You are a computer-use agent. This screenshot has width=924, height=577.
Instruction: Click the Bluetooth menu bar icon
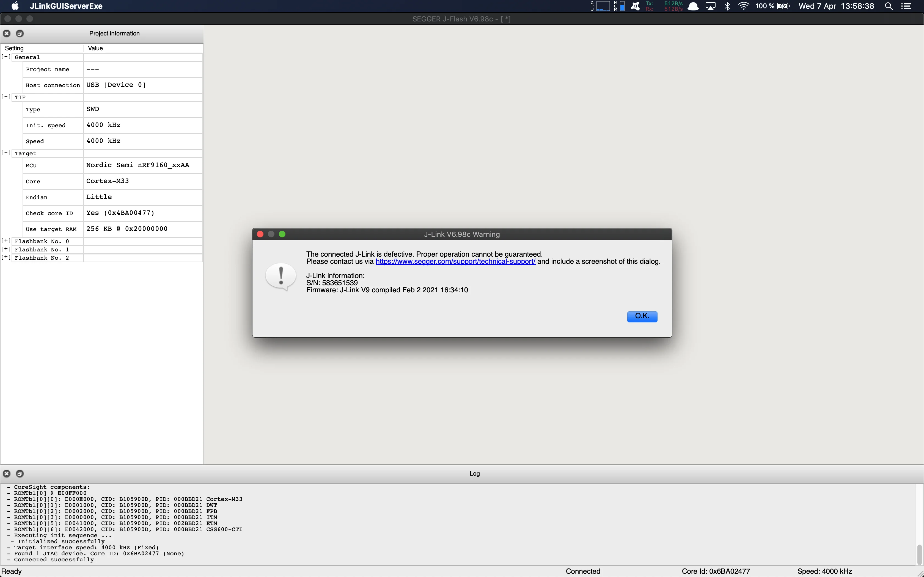point(727,6)
